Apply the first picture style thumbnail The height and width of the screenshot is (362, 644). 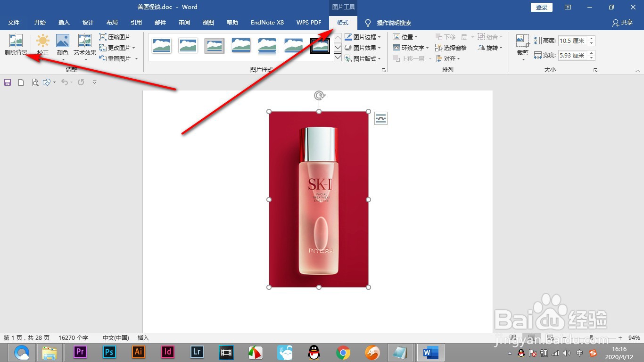[162, 45]
